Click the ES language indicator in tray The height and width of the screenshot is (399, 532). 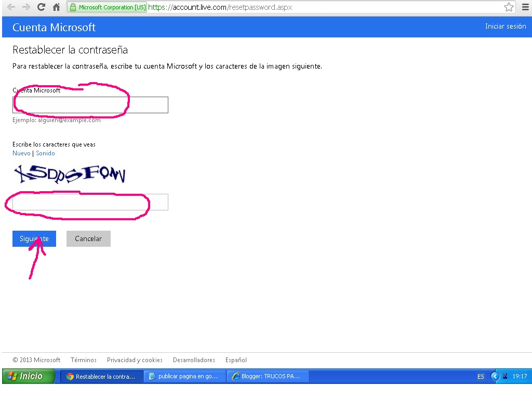(x=481, y=377)
